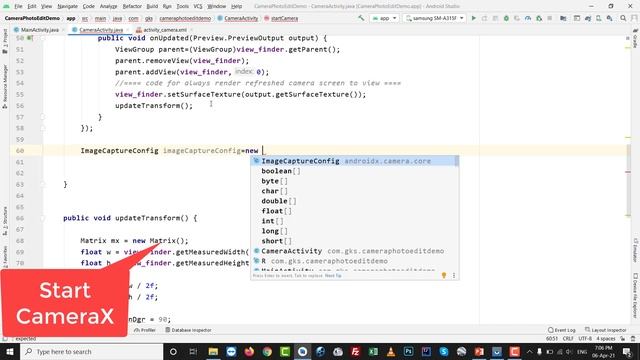Viewport: 640px width, 360px height.
Task: Open Task View in the taskbar
Action: (193, 351)
